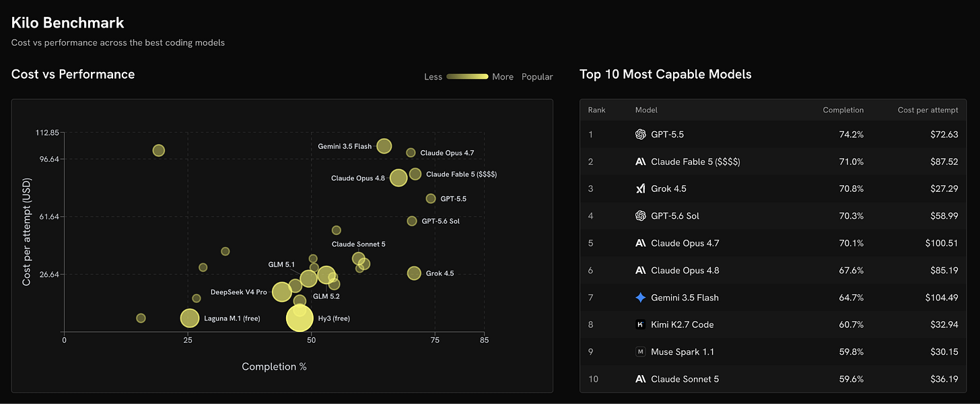
Task: Click the xAI icon beside Grok 4.5
Action: (x=641, y=189)
